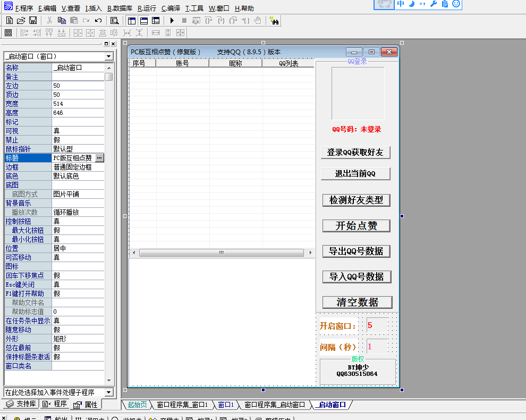Viewport: 526px width, 420px height.
Task: Click the Run (play) toolbar button
Action: click(172, 21)
